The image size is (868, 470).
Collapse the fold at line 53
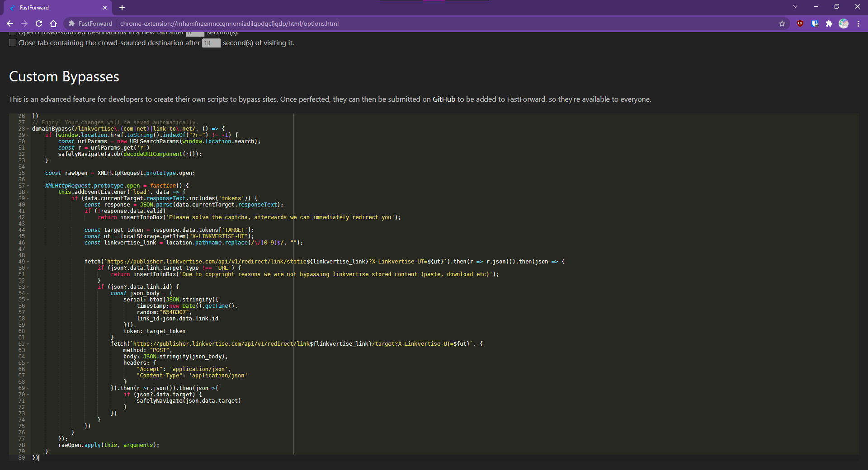click(x=28, y=287)
